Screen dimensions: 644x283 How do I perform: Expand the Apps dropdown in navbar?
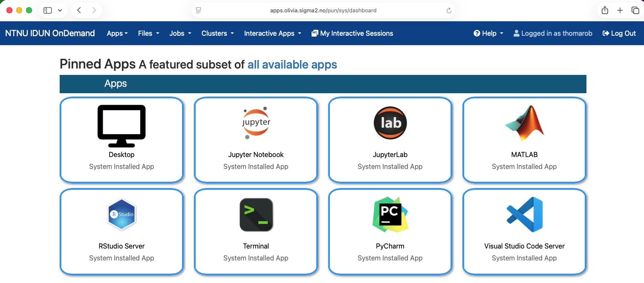click(x=117, y=33)
